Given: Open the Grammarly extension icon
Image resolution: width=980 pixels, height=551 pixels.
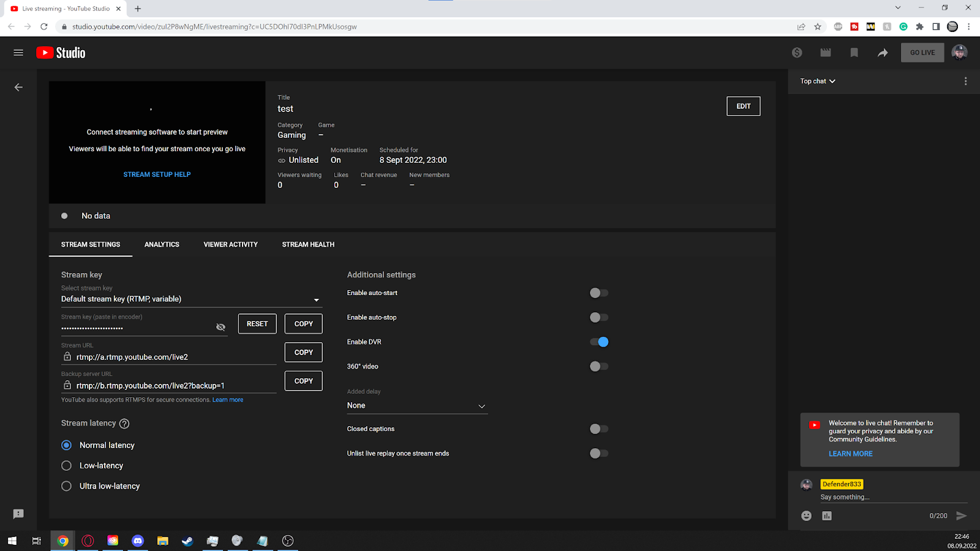Looking at the screenshot, I should click(x=903, y=26).
